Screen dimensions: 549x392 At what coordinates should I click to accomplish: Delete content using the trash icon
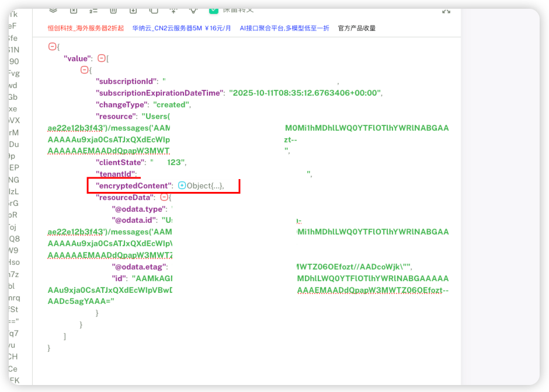tap(112, 9)
